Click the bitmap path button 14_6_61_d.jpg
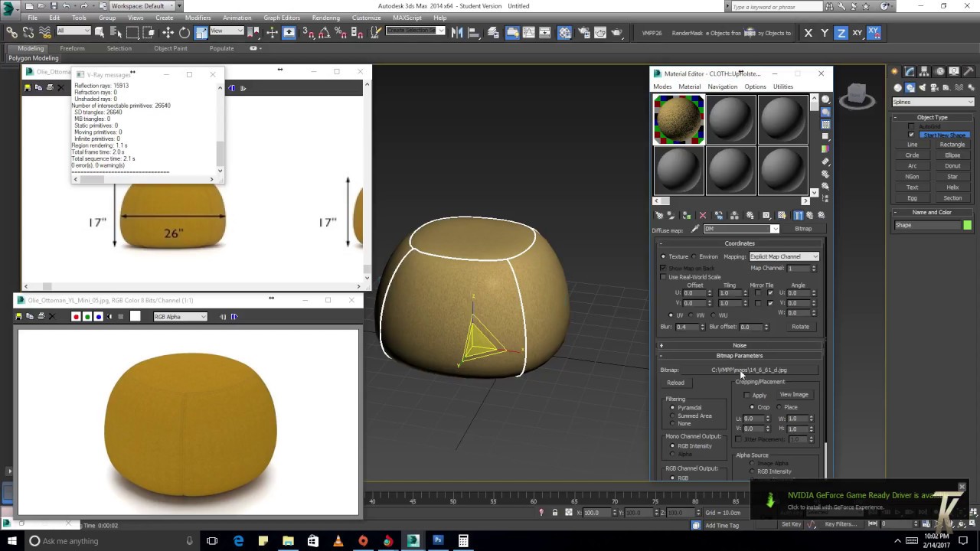This screenshot has height=551, width=980. [x=749, y=370]
